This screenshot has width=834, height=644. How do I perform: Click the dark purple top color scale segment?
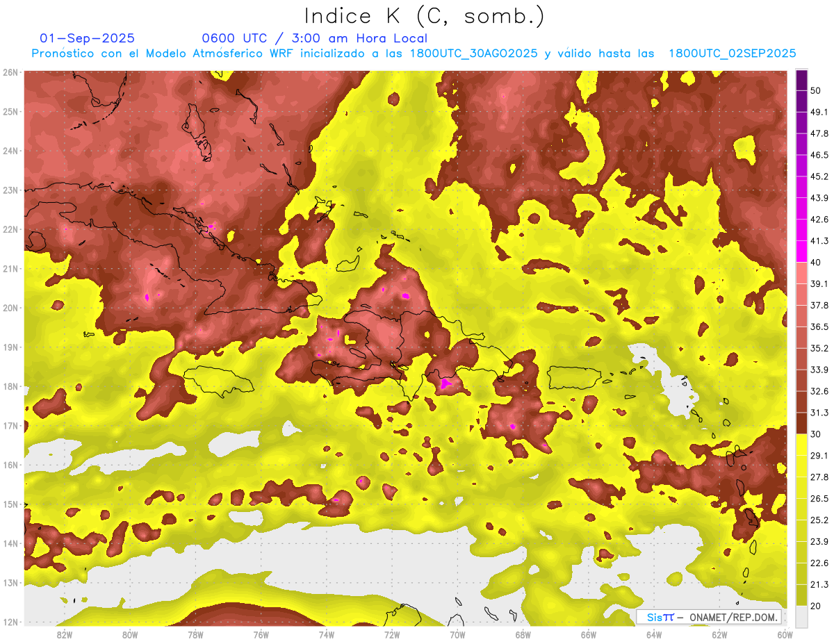801,81
